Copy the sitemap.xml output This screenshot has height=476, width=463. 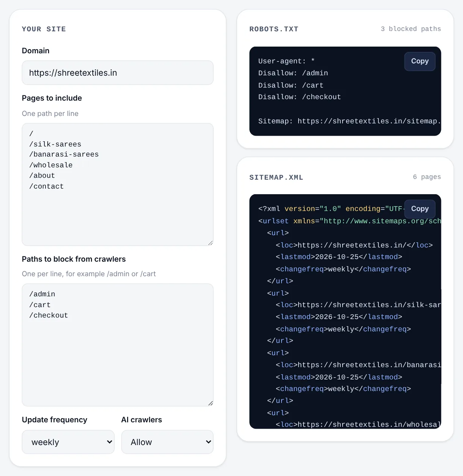click(420, 209)
